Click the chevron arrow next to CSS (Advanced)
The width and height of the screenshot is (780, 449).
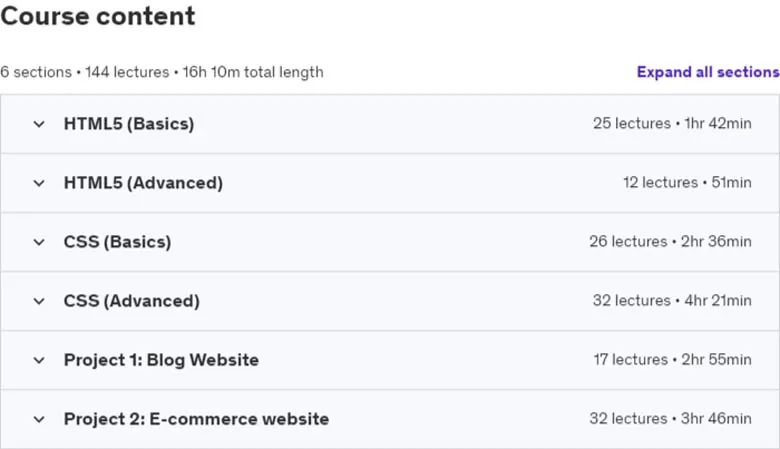point(39,301)
